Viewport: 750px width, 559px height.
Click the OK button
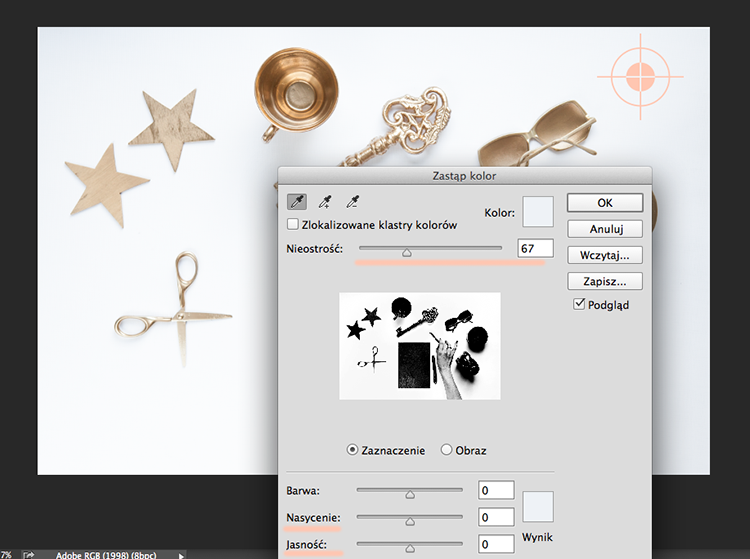click(605, 203)
